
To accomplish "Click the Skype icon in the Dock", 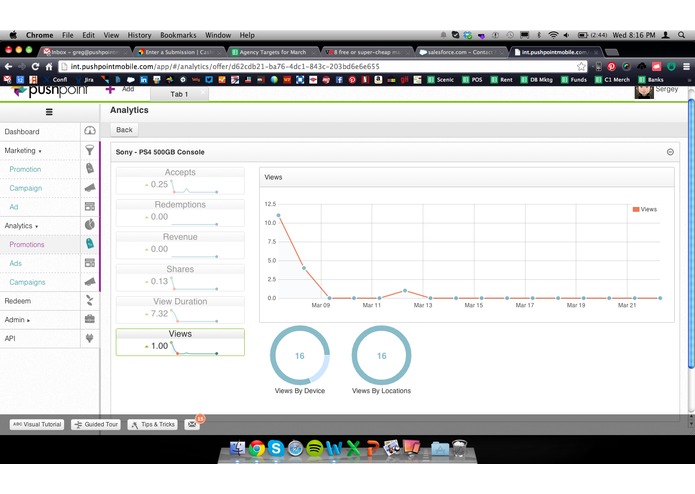I will (276, 448).
